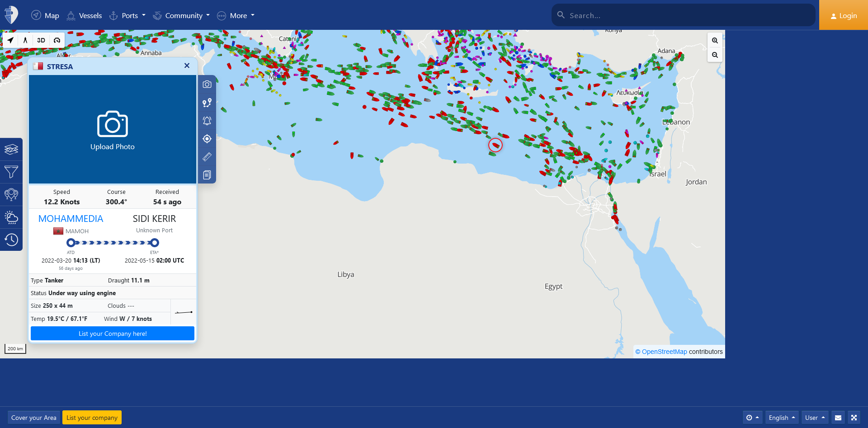This screenshot has width=868, height=428.
Task: Click the search magnifier icon
Action: tap(561, 15)
